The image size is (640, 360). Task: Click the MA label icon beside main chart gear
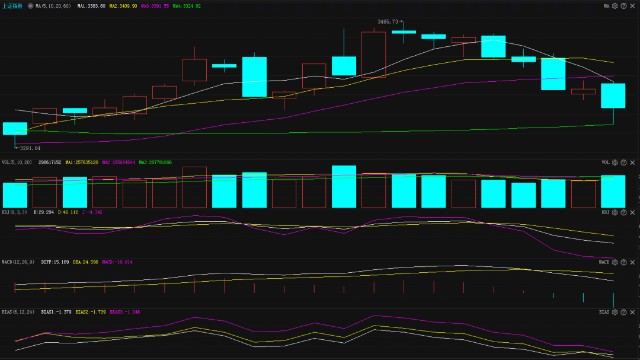(x=607, y=6)
